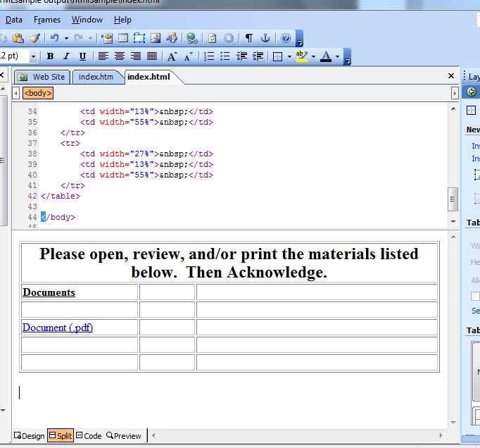Click the Document (.pdf) link
The width and height of the screenshot is (480, 448).
[x=58, y=328]
